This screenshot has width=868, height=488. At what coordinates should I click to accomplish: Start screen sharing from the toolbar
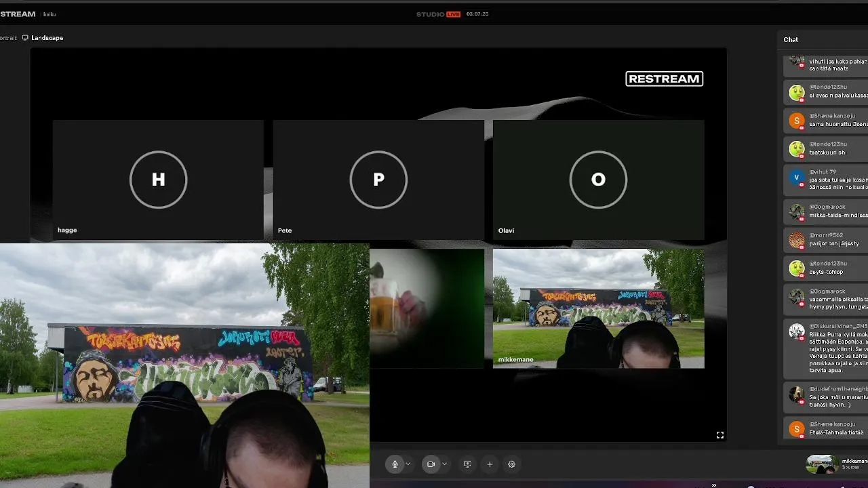click(x=467, y=464)
